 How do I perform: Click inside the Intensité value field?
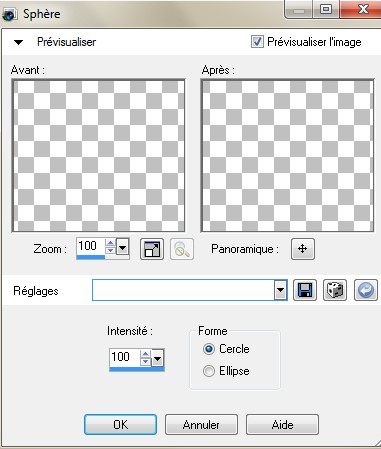[125, 357]
